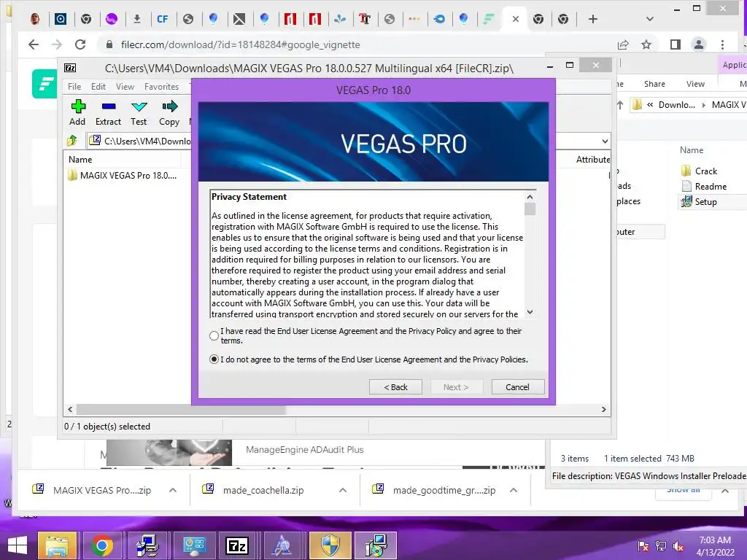Open the Favorites menu in 7-Zip
Screen dimensions: 747x560
pos(161,87)
